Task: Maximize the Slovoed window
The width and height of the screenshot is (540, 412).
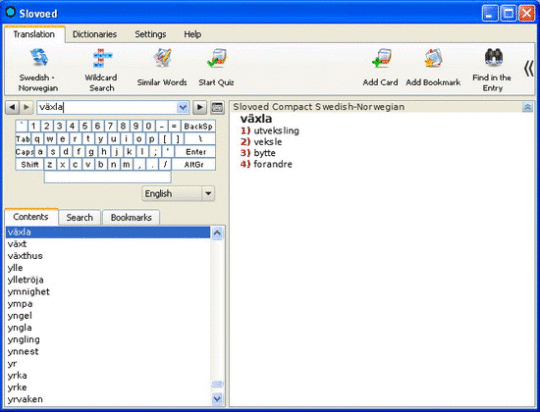Action: pos(508,13)
